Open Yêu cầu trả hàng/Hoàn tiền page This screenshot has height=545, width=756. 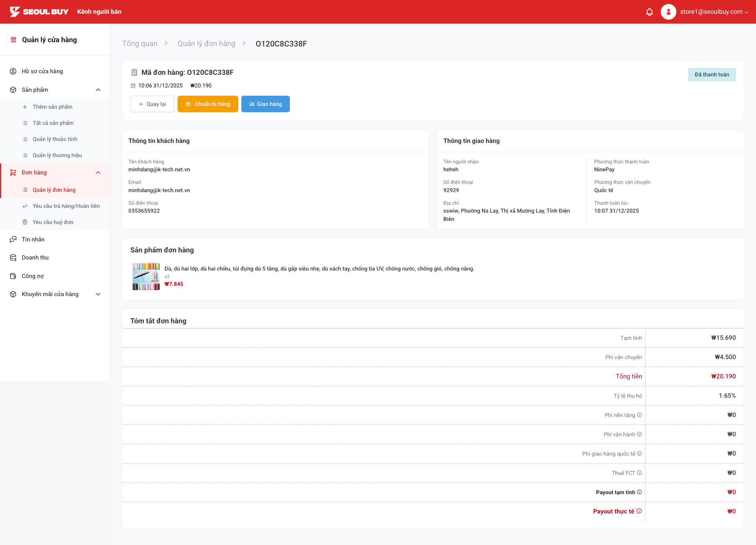click(66, 206)
